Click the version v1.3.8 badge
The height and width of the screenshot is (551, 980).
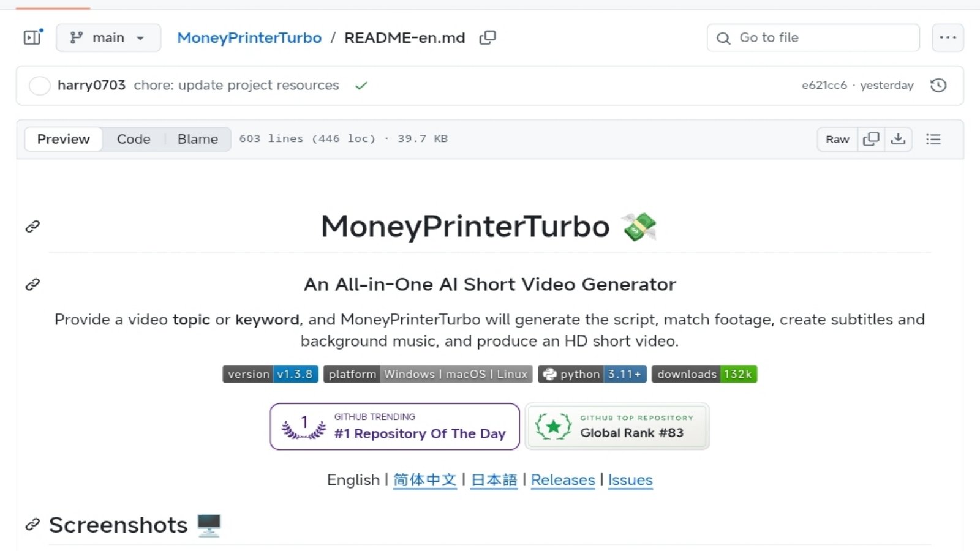click(270, 374)
